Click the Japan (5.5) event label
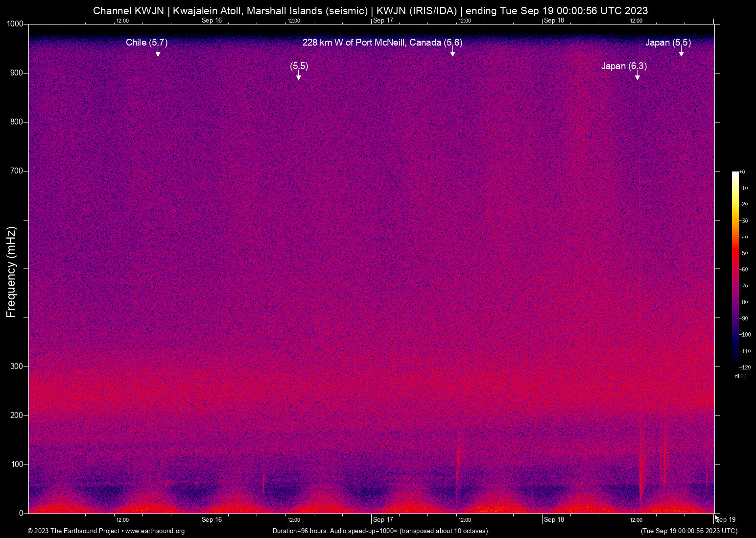 pos(668,43)
